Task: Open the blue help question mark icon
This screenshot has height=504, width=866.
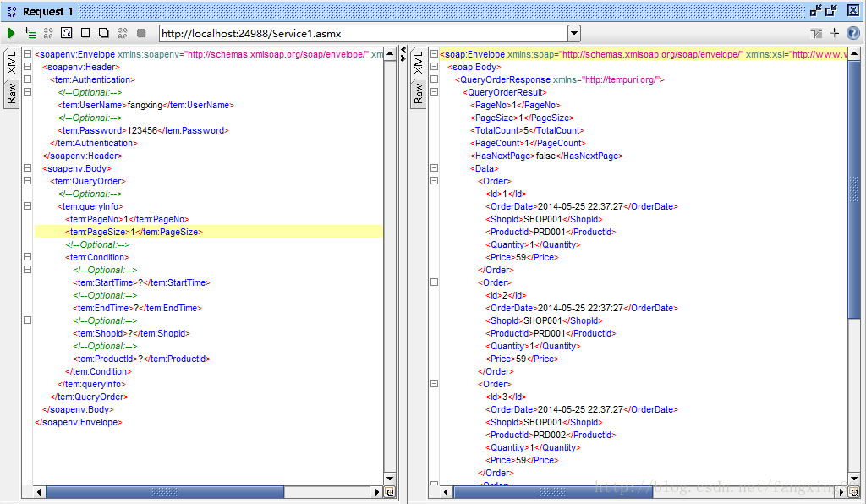Action: click(853, 33)
